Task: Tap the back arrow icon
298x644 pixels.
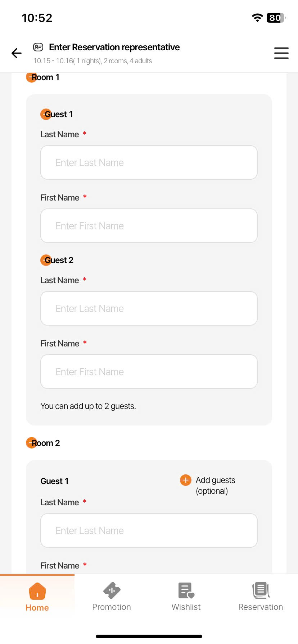Action: (17, 53)
